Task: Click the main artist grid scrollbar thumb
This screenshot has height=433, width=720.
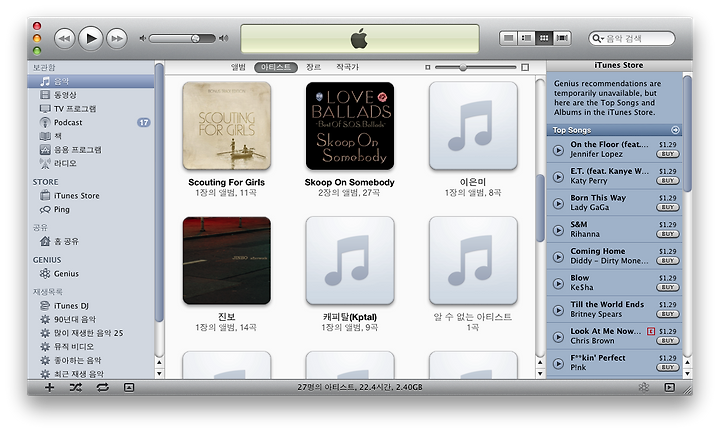Action: click(x=540, y=208)
